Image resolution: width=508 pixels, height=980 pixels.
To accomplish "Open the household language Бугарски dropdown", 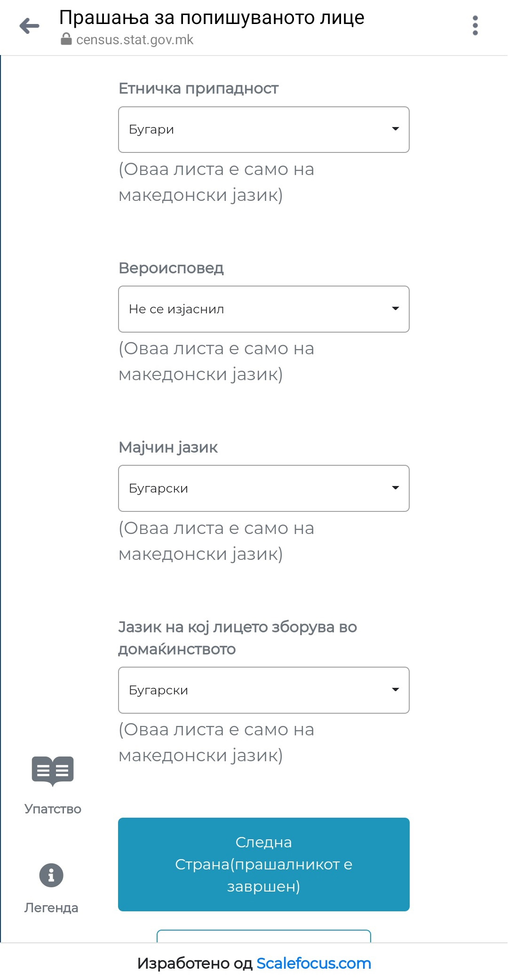I will tap(254, 690).
